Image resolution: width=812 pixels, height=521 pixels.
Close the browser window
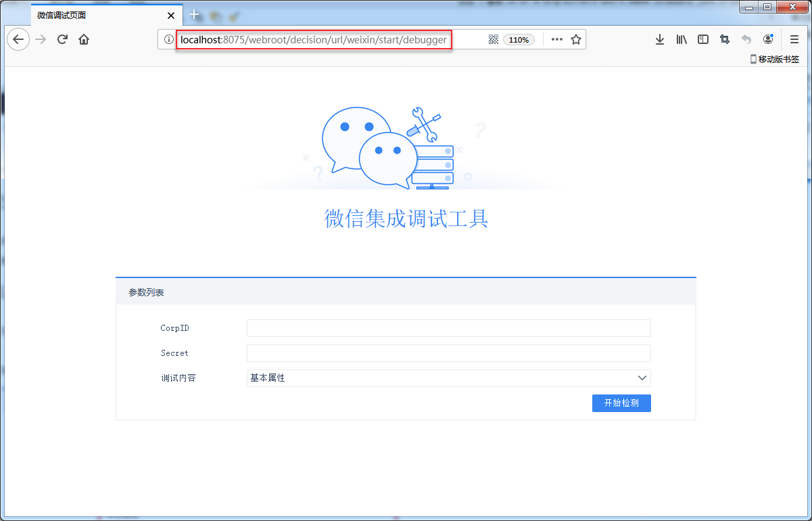792,7
